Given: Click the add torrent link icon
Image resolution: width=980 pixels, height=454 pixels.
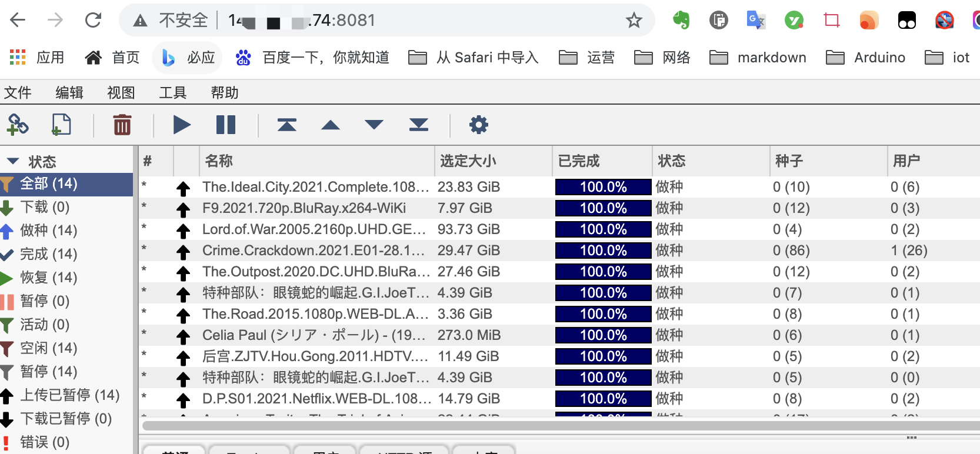Looking at the screenshot, I should click(x=18, y=125).
